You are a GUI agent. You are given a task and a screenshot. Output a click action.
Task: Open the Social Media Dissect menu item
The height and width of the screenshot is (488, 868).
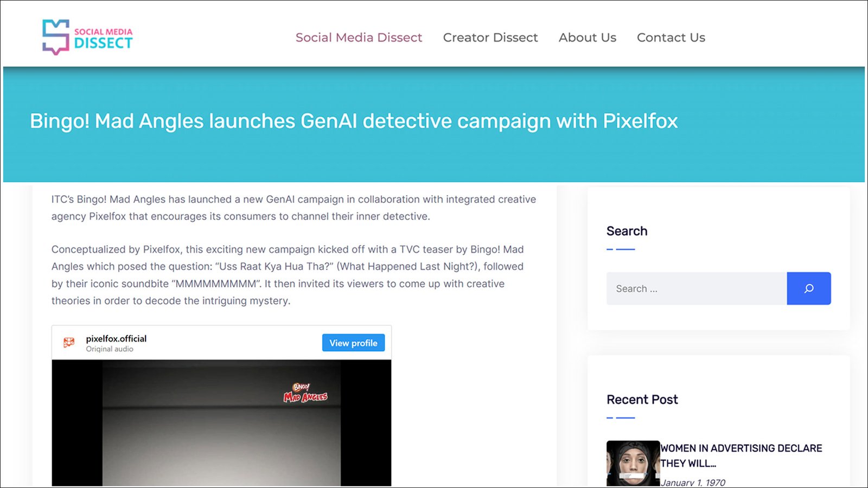coord(359,37)
